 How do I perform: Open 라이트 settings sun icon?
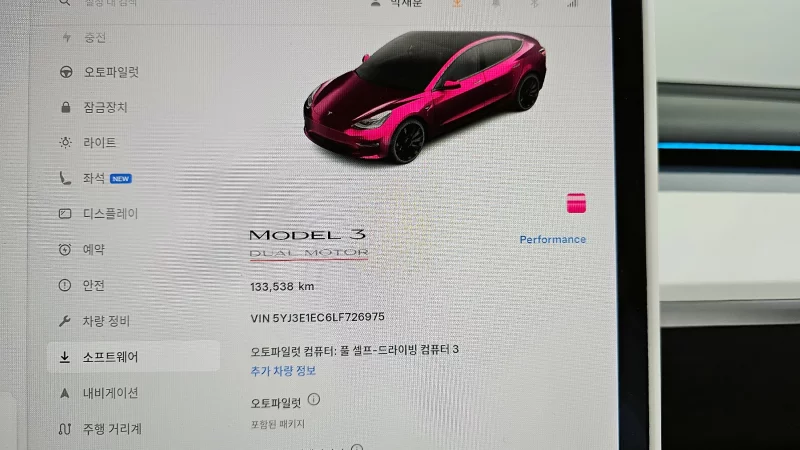tap(65, 142)
